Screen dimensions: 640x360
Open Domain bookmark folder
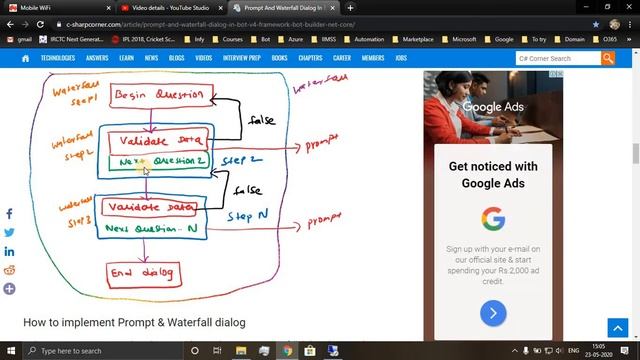569,40
